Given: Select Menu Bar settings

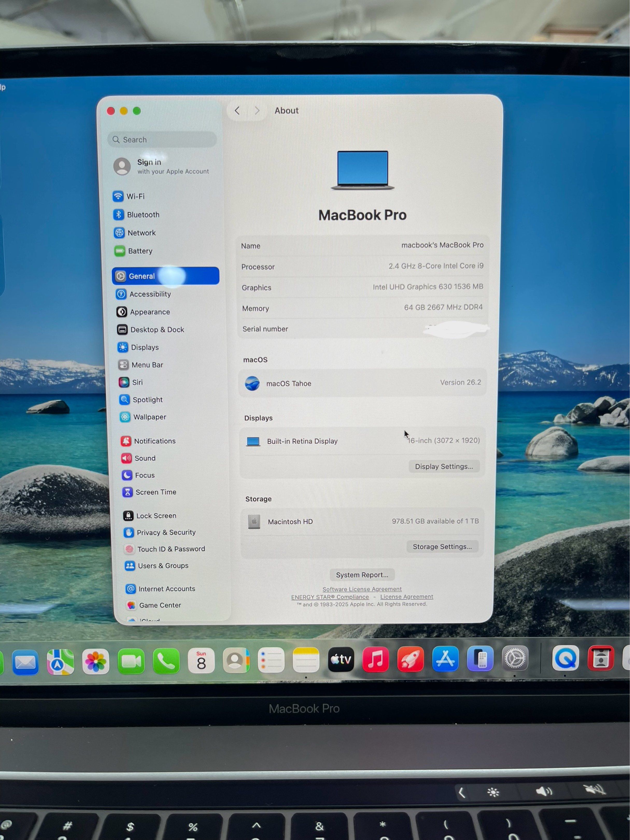Looking at the screenshot, I should [x=141, y=365].
